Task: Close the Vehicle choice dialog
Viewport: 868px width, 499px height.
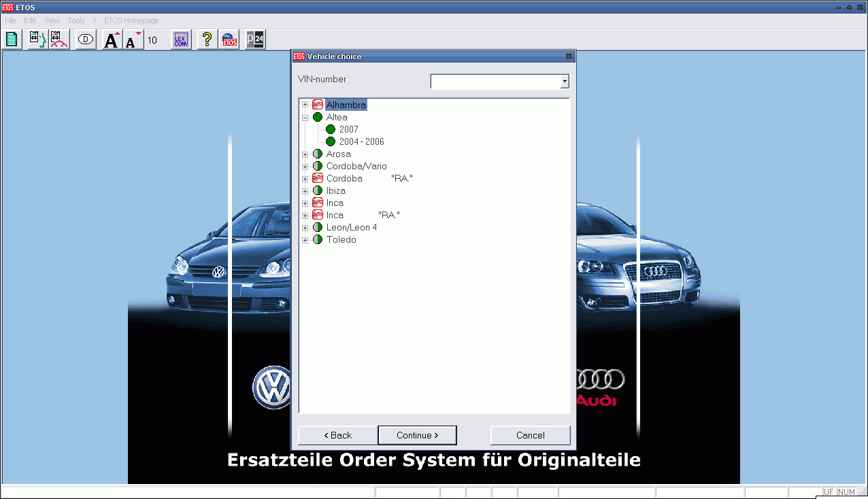Action: coord(569,56)
